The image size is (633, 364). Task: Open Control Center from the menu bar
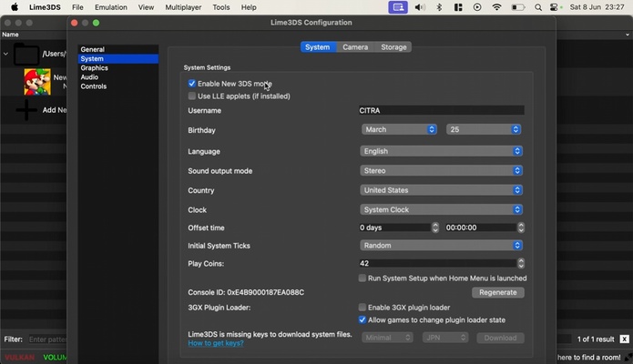(555, 7)
